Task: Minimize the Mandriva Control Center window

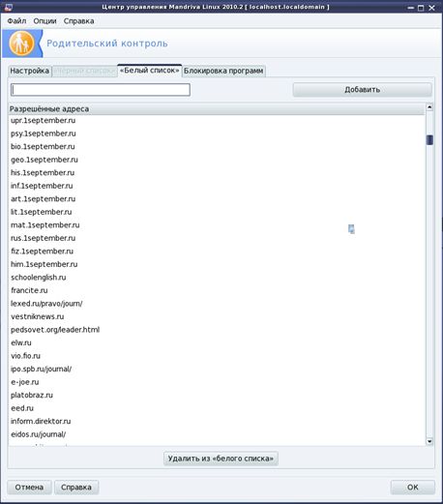Action: [410, 8]
